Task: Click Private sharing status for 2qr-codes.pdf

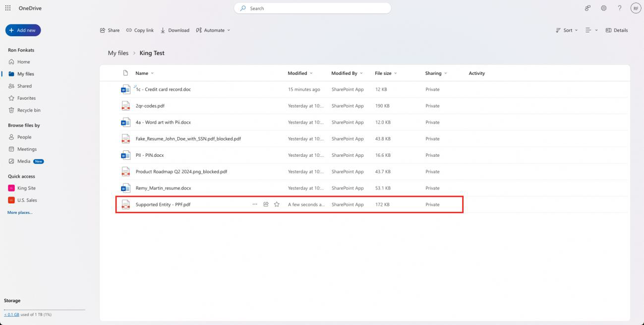Action: coord(432,106)
